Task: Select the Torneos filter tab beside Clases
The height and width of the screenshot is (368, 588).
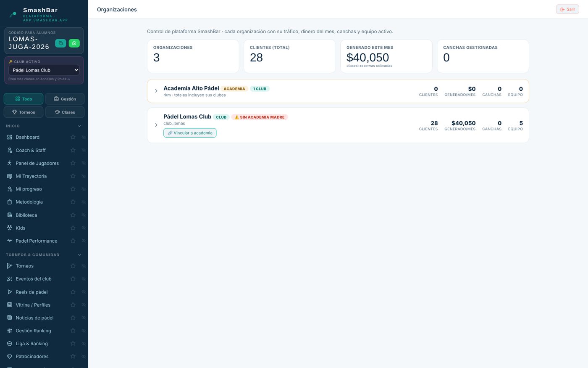Action: coord(24,112)
